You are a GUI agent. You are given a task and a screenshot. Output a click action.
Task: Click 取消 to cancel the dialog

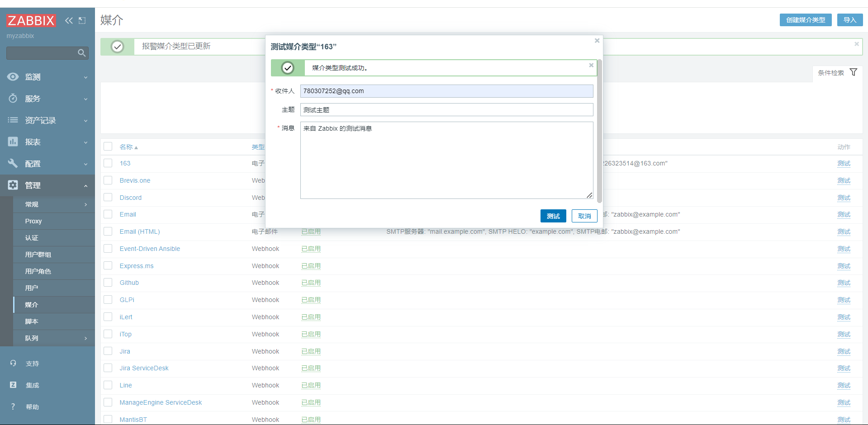pyautogui.click(x=584, y=216)
